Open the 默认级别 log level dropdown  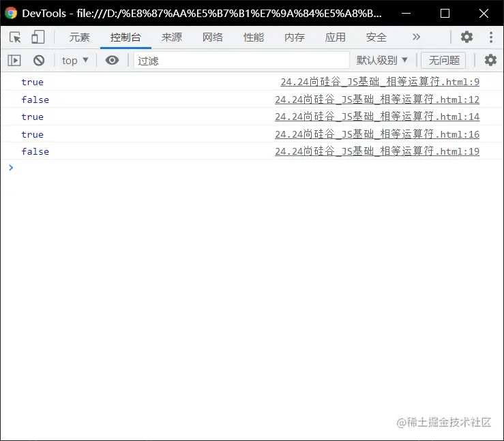(x=382, y=60)
